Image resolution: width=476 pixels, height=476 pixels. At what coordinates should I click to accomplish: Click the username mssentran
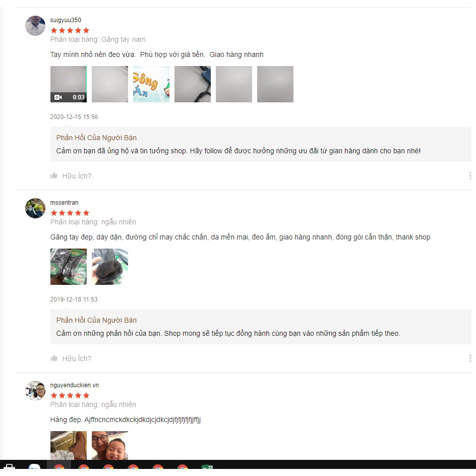tap(64, 203)
